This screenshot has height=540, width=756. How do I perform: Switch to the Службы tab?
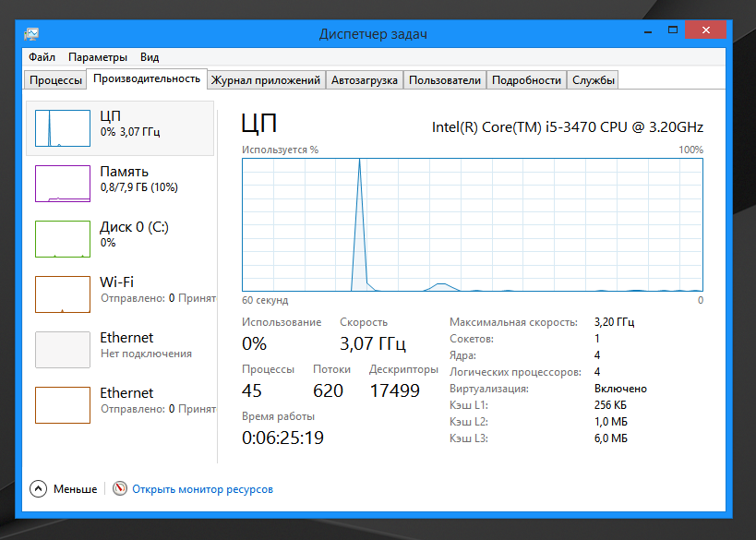593,80
